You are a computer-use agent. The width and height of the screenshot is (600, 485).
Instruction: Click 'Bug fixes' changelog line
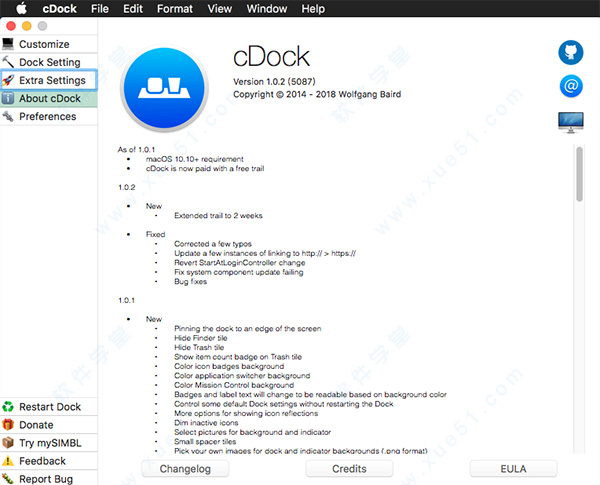190,281
